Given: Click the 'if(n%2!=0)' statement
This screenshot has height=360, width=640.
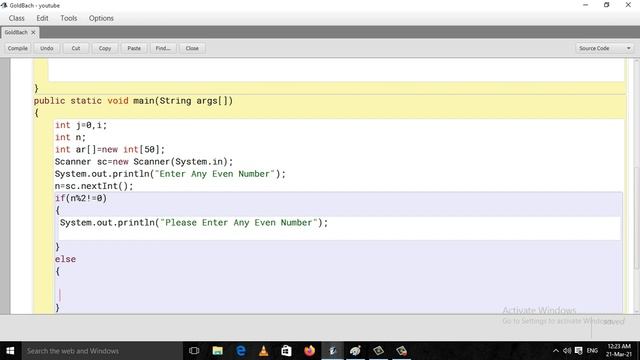Looking at the screenshot, I should [81, 198].
